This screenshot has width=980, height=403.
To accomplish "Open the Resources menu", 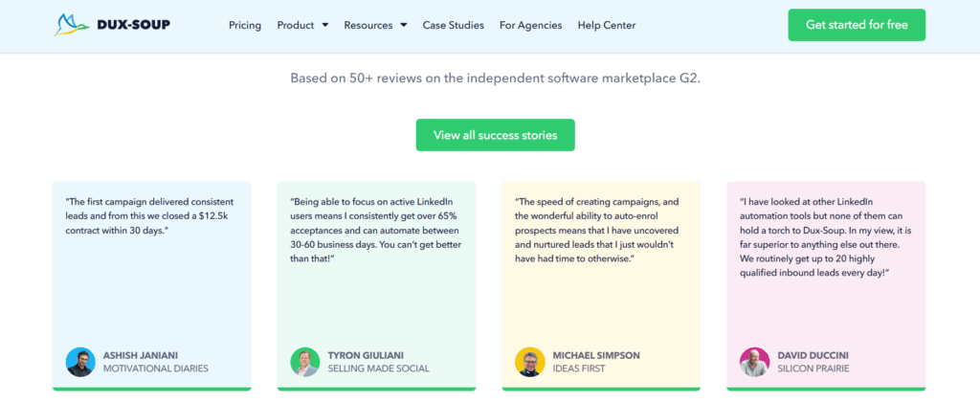I will tap(375, 26).
